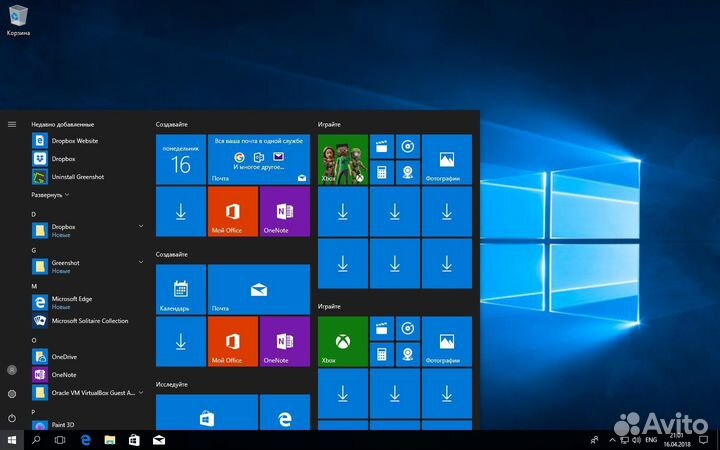Screen dimensions: 720x450
Task: Click letter header 'M' in apps list
Action: click(34, 286)
